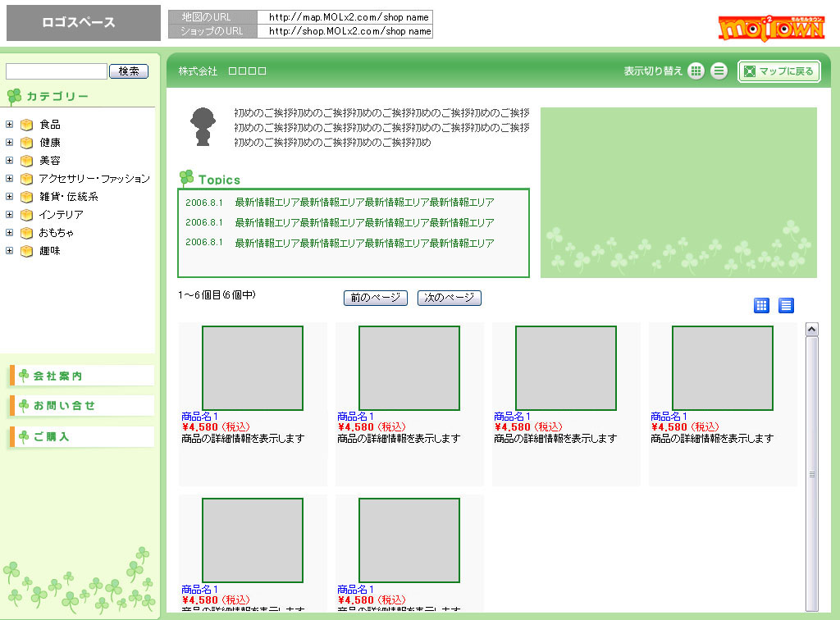Click scrollbar up arrow of product list
Screen dimensions: 840x620
811,330
